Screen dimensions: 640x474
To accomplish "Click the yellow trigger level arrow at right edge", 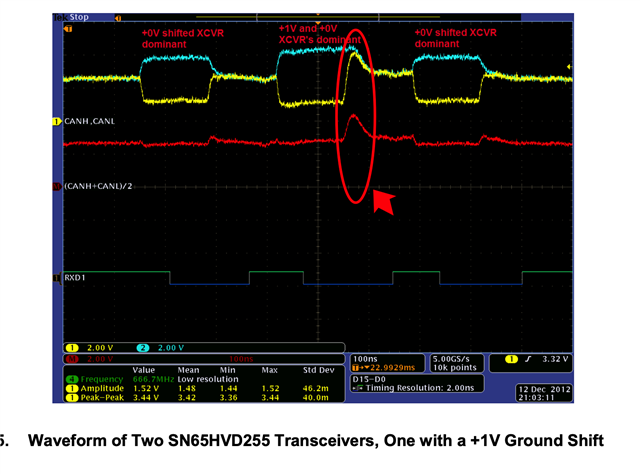I will pyautogui.click(x=569, y=67).
